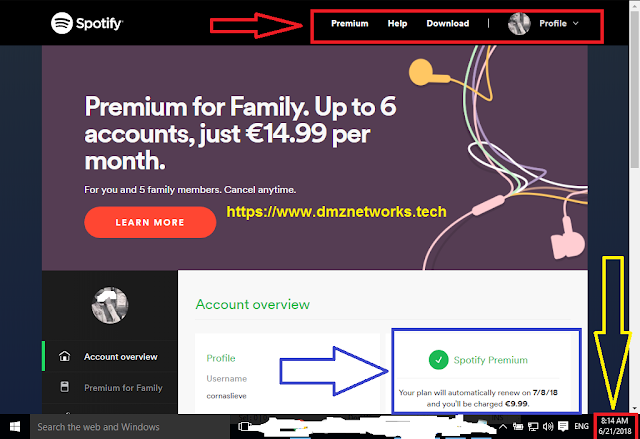640x439 pixels.
Task: Open the network icon in system tray
Action: pyautogui.click(x=533, y=427)
